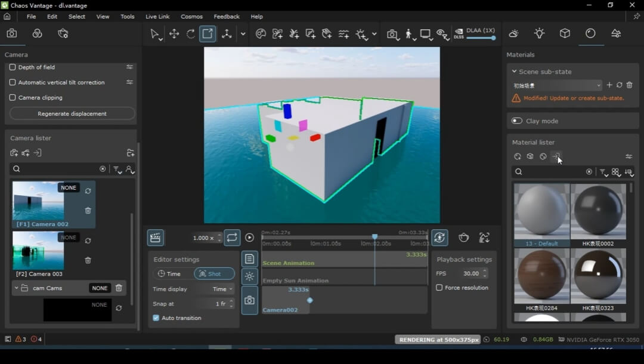
Task: Open the Environment weather tab
Action: click(514, 33)
